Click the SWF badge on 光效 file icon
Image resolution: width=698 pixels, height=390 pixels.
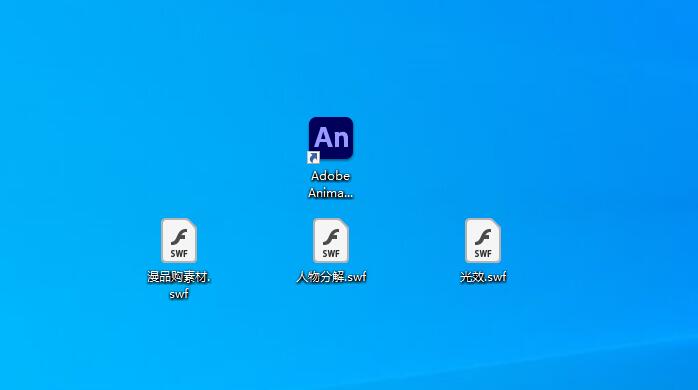[483, 254]
